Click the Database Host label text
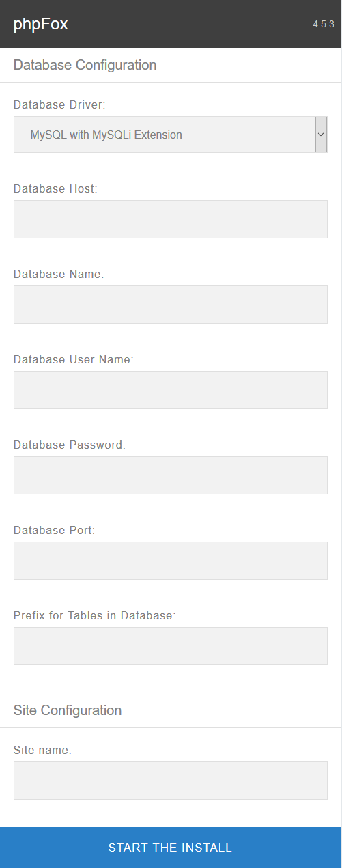Image resolution: width=342 pixels, height=868 pixels. tap(56, 188)
